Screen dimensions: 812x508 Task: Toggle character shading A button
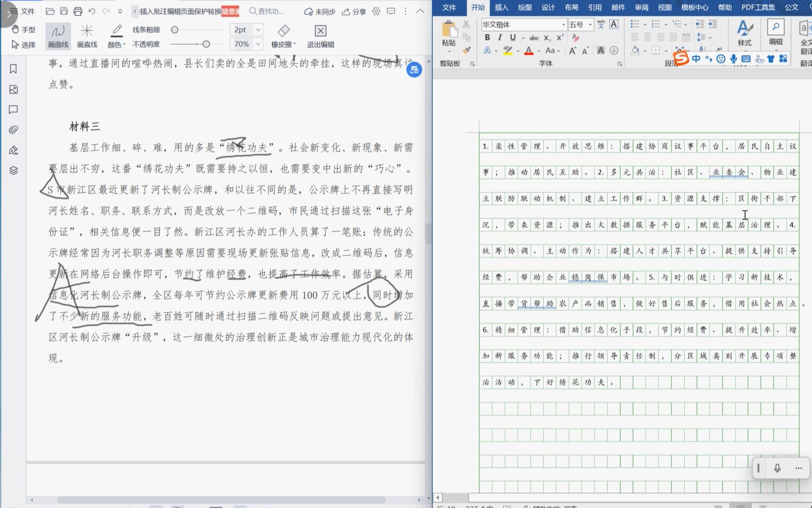(x=601, y=51)
